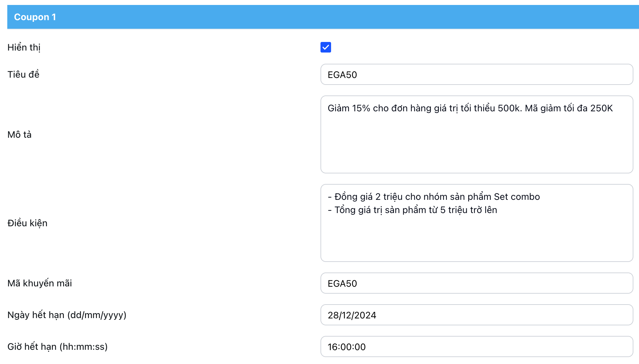Collapse the Coupon 1 section header

(35, 17)
